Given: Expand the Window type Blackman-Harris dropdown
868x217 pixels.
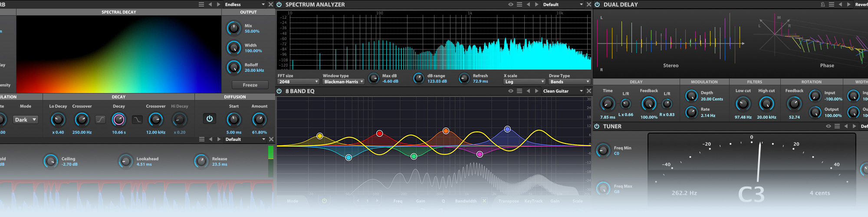Looking at the screenshot, I should click(343, 82).
